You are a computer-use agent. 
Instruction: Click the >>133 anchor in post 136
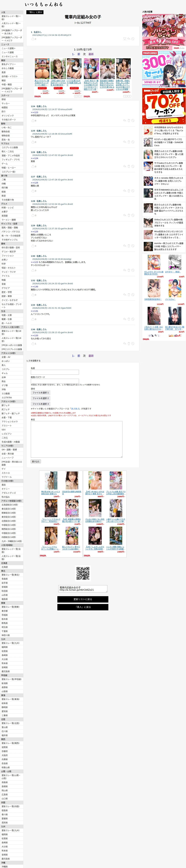(x=34, y=336)
